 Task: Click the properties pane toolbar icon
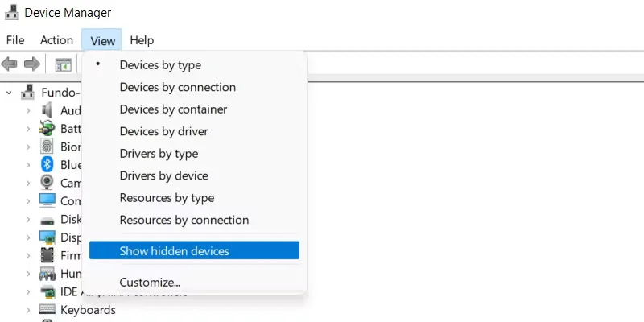63,64
